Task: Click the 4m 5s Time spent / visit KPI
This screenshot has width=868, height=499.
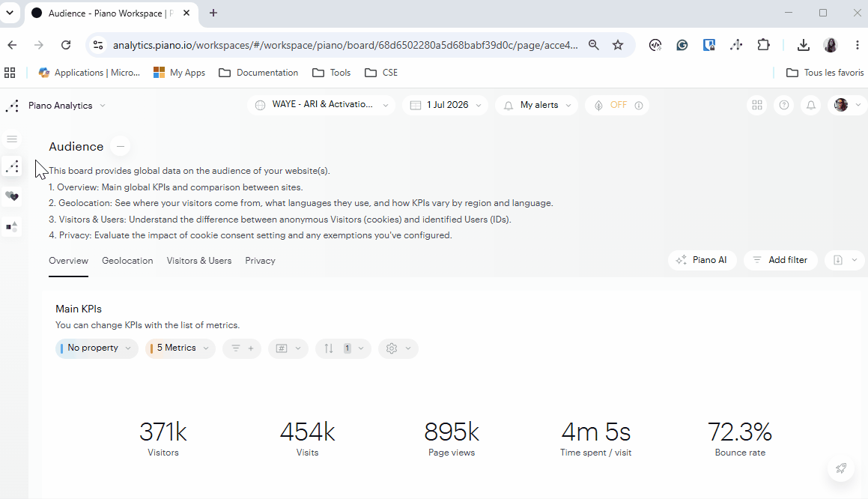Action: [x=595, y=439]
